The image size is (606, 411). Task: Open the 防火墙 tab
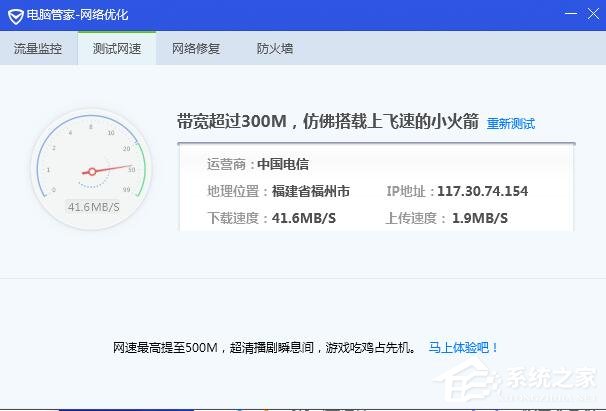(x=275, y=48)
